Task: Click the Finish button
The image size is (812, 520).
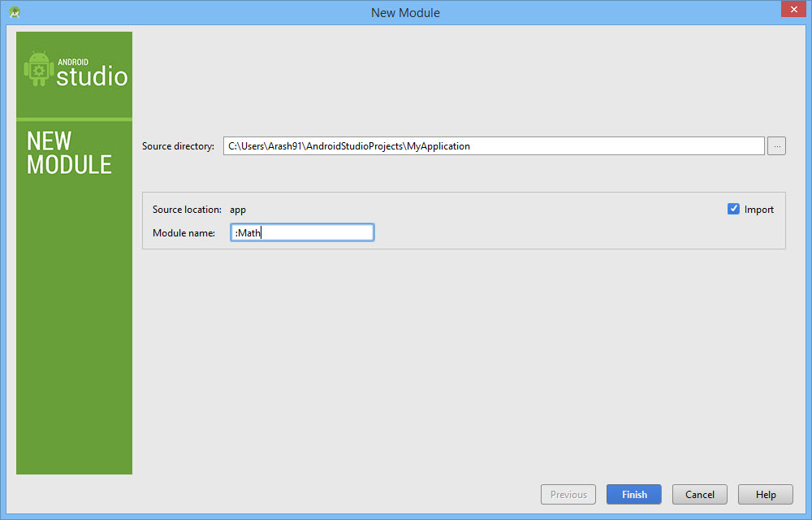Action: [x=634, y=494]
